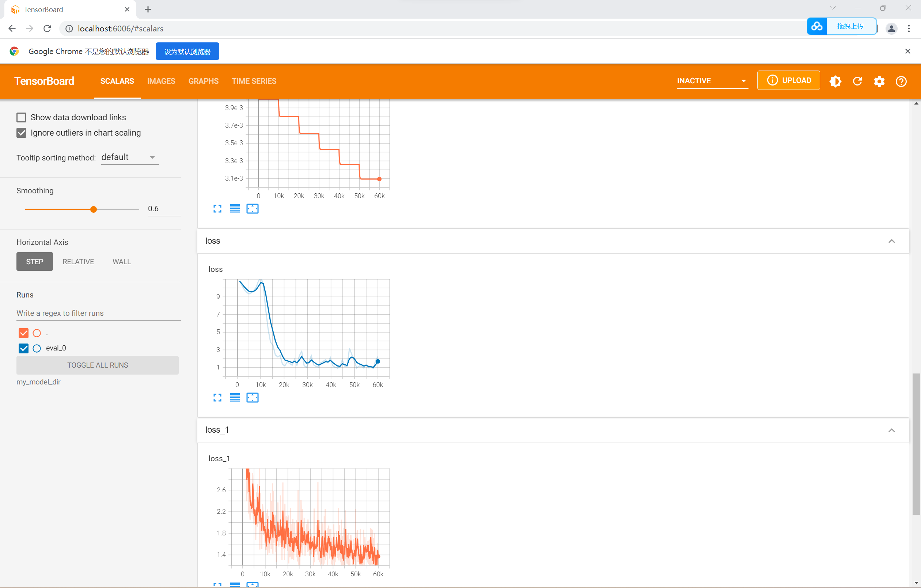Switch to the TIME SERIES tab
The width and height of the screenshot is (921, 588).
(x=254, y=81)
